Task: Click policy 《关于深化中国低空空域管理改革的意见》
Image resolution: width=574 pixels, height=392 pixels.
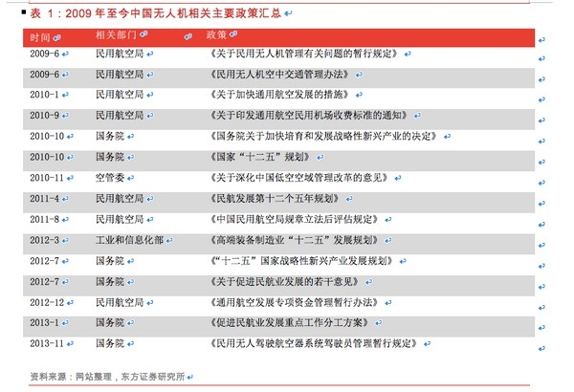Action: coord(299,178)
